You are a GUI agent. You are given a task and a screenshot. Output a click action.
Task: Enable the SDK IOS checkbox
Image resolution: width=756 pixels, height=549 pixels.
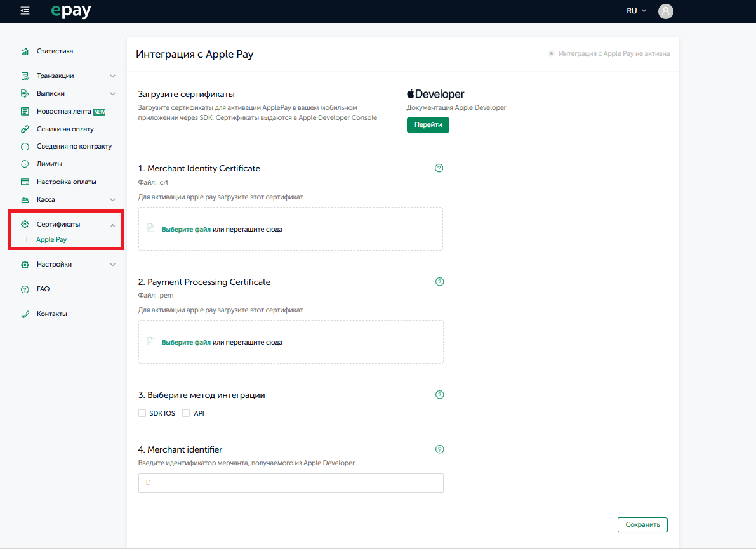142,413
